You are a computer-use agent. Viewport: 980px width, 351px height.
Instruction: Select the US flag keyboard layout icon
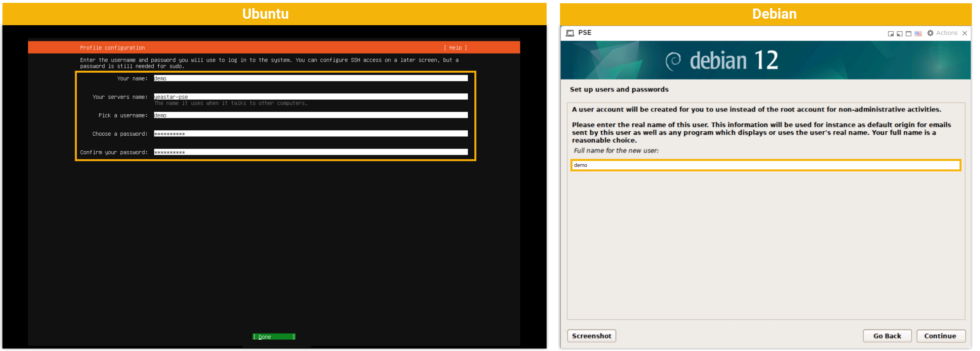918,34
